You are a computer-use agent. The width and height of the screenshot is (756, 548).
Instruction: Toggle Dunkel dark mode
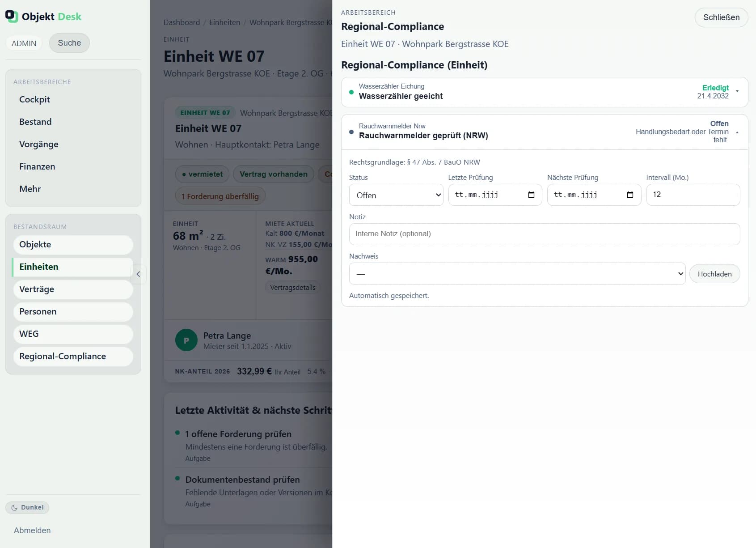pyautogui.click(x=27, y=507)
